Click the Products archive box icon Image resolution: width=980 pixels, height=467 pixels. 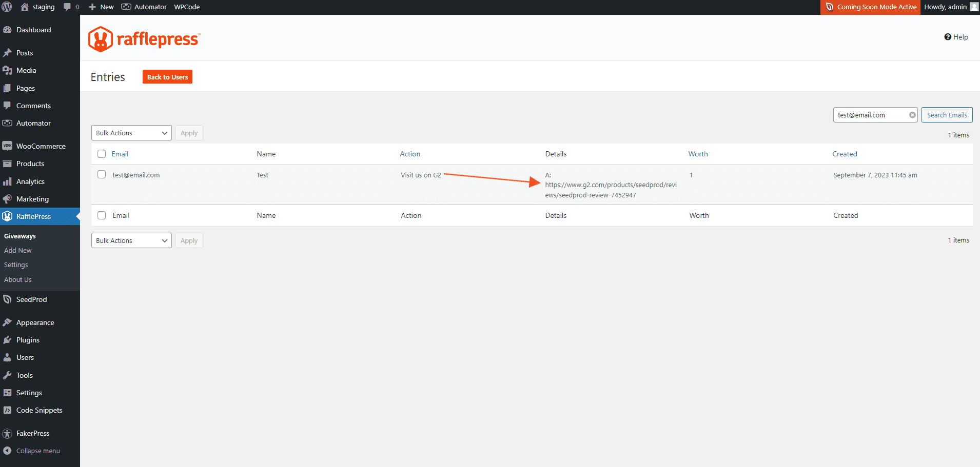click(x=7, y=164)
